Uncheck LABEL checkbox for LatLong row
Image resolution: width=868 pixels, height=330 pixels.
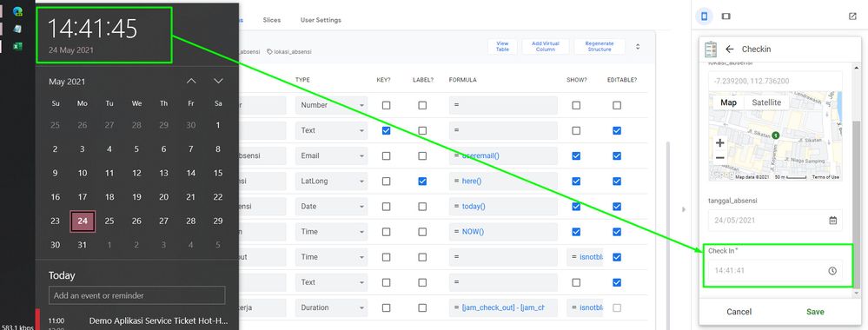[422, 181]
